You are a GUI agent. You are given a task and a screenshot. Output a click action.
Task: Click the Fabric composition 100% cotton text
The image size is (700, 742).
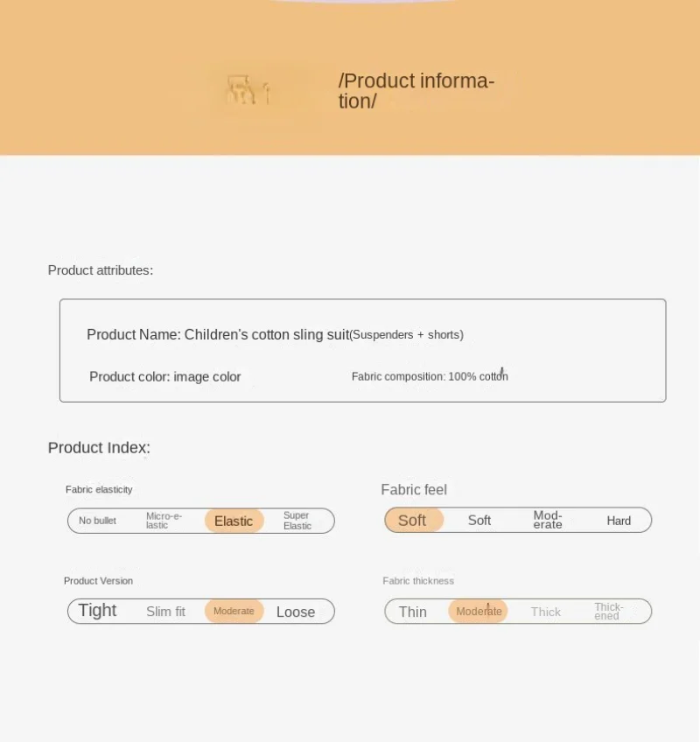[x=430, y=376]
